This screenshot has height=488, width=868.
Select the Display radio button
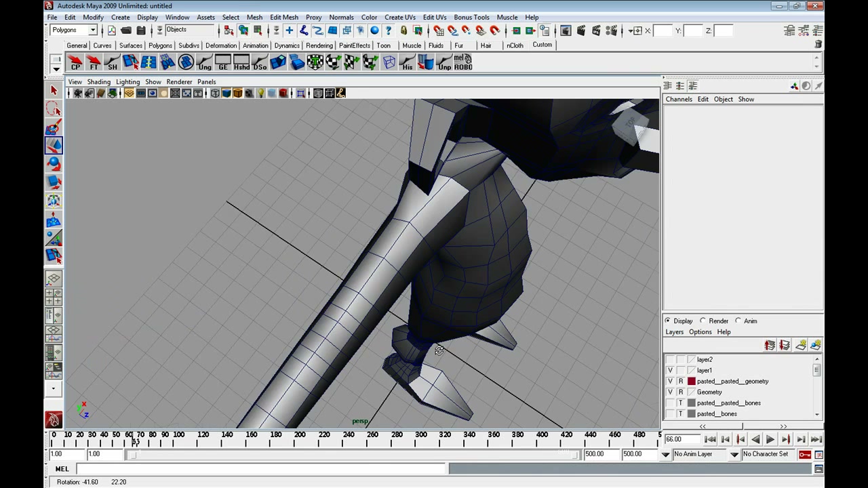coord(668,321)
